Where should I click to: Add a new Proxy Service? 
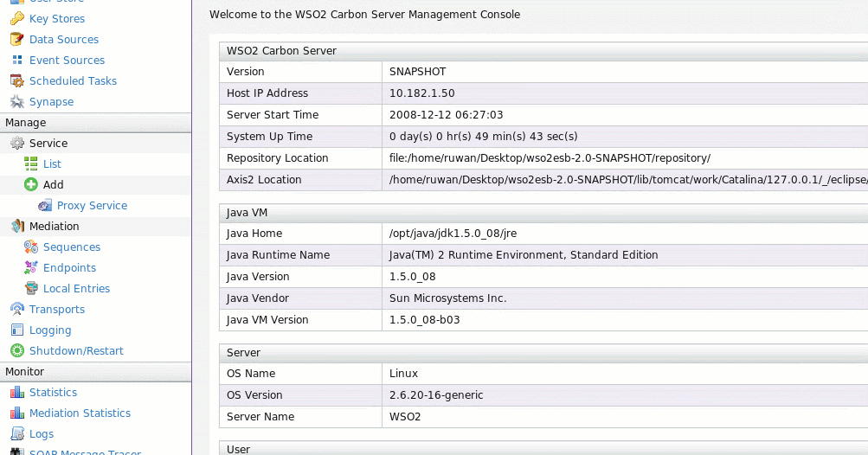pos(92,205)
